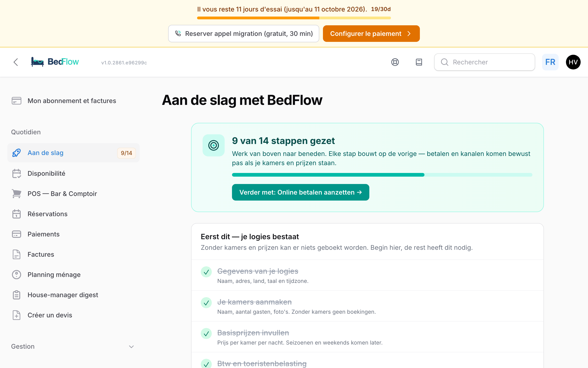Select Réservations in sidebar
The width and height of the screenshot is (588, 368).
point(73,214)
